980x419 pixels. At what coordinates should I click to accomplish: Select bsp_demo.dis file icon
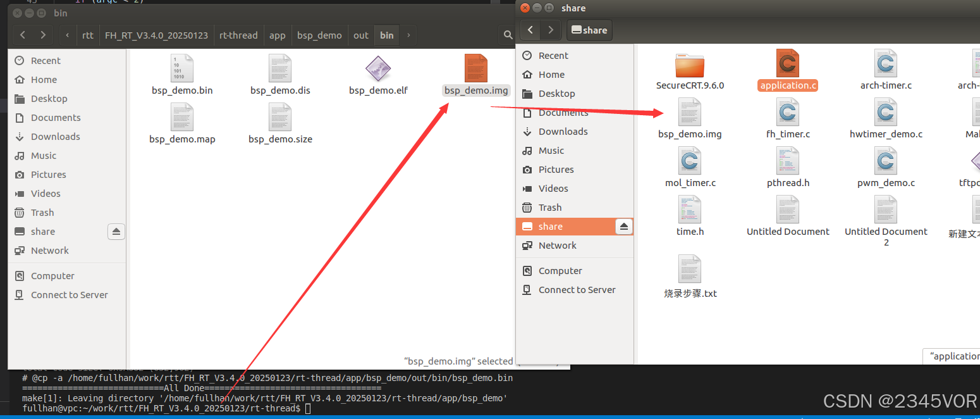(x=280, y=68)
